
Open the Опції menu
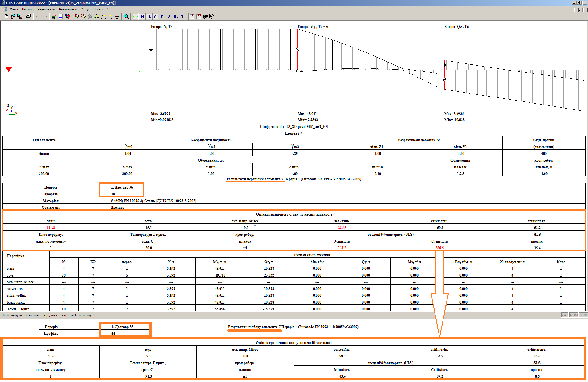[x=85, y=9]
